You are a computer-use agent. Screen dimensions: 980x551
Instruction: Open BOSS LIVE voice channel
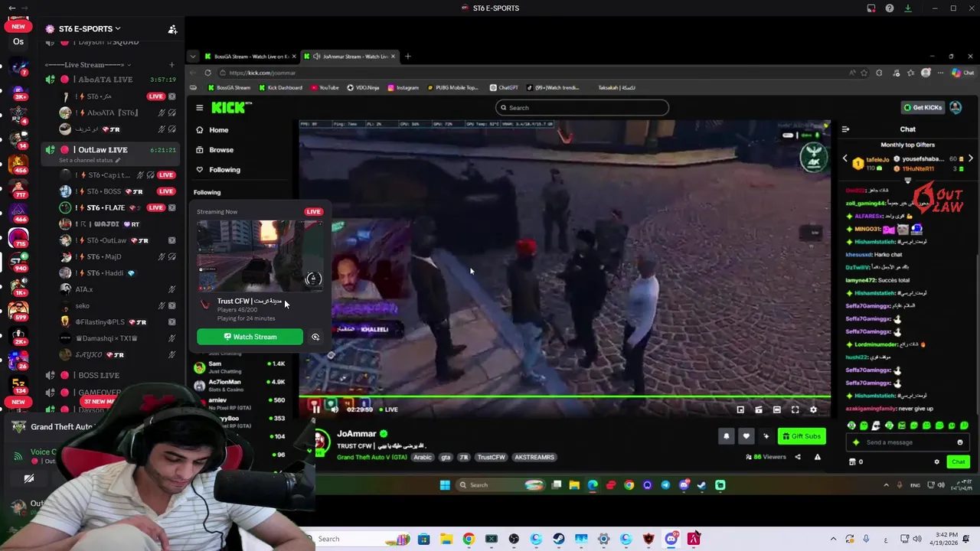pyautogui.click(x=98, y=376)
